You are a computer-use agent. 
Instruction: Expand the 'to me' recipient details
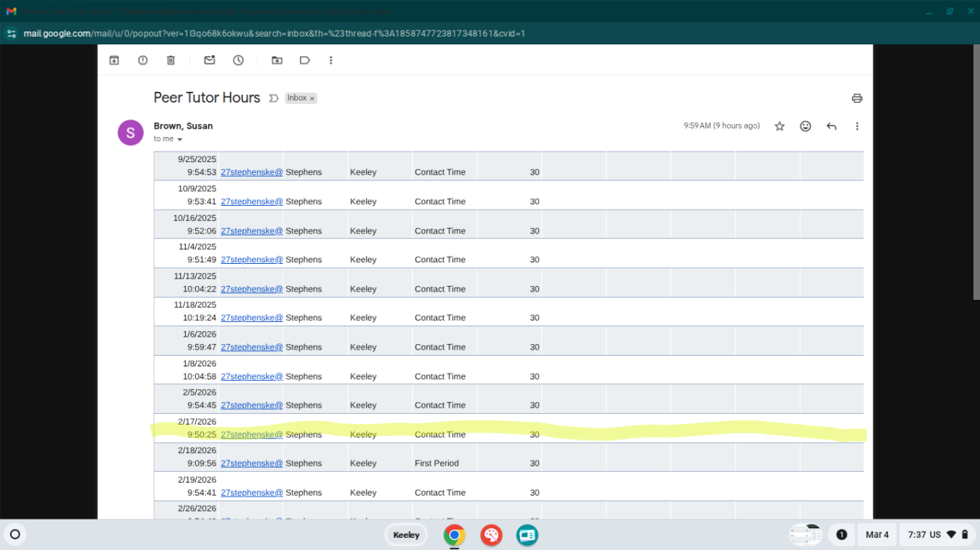180,139
